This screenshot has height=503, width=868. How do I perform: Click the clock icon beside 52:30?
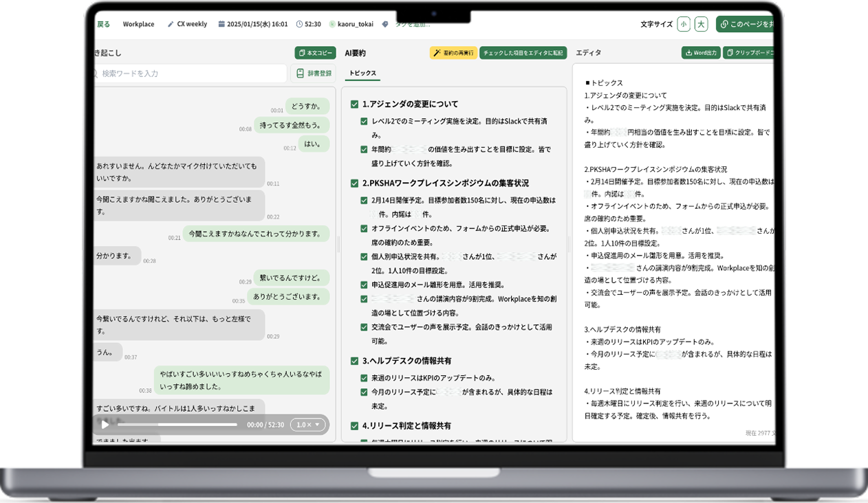[299, 24]
